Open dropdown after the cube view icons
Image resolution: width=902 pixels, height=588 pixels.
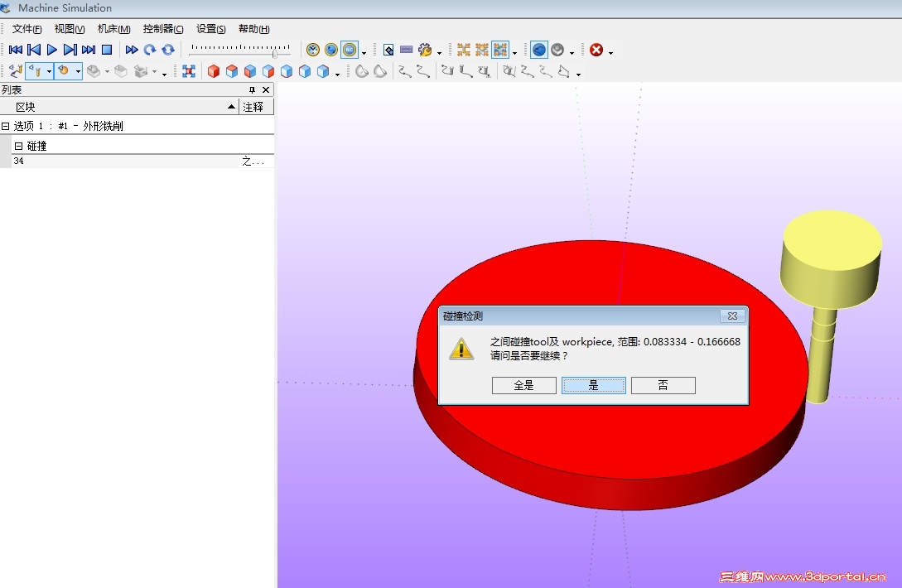(x=338, y=75)
